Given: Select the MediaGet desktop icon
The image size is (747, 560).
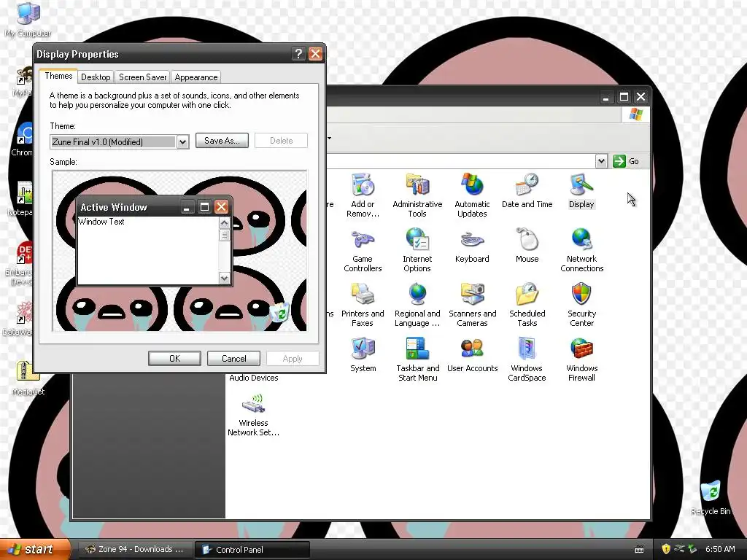Looking at the screenshot, I should pos(28,378).
